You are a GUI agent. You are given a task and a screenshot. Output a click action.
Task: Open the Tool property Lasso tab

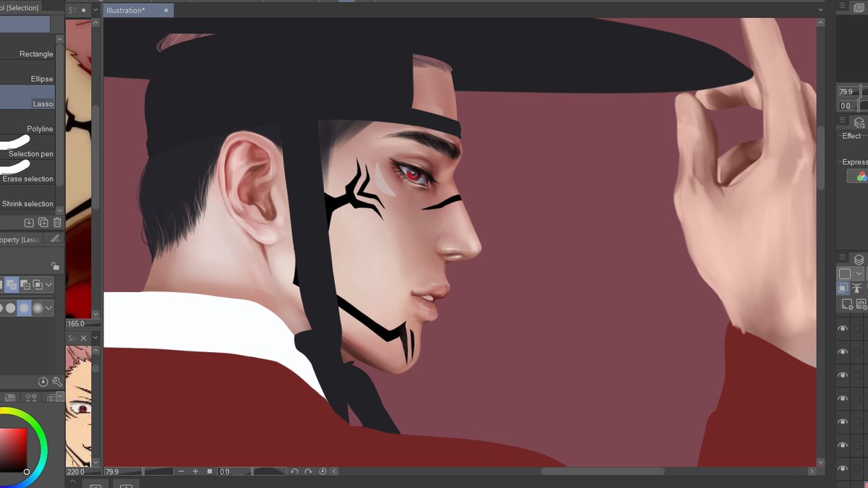click(x=20, y=239)
